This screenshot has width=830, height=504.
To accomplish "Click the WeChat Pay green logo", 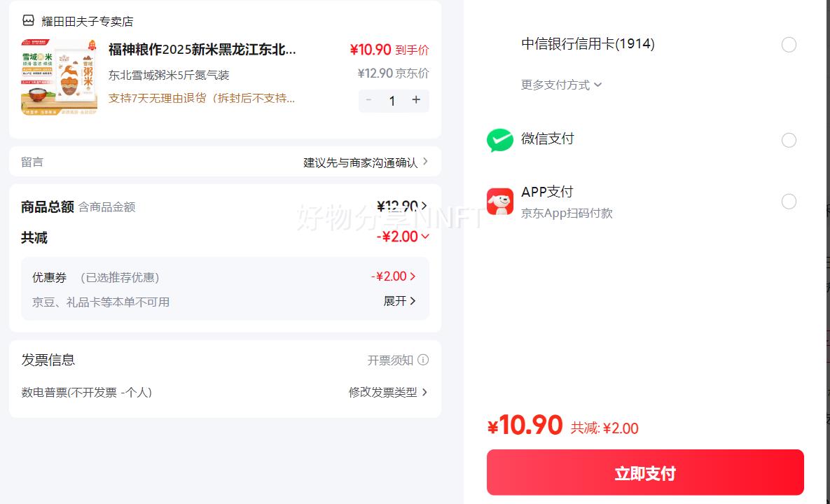I will point(499,140).
